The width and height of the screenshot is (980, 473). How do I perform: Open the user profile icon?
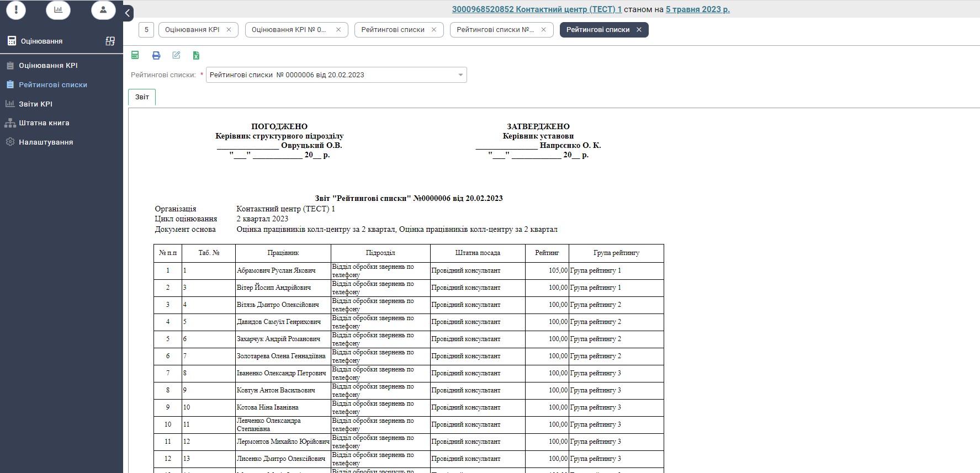click(103, 10)
